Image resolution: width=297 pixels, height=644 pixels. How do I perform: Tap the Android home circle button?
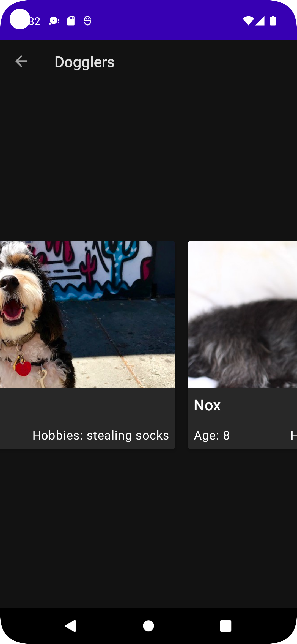(148, 626)
